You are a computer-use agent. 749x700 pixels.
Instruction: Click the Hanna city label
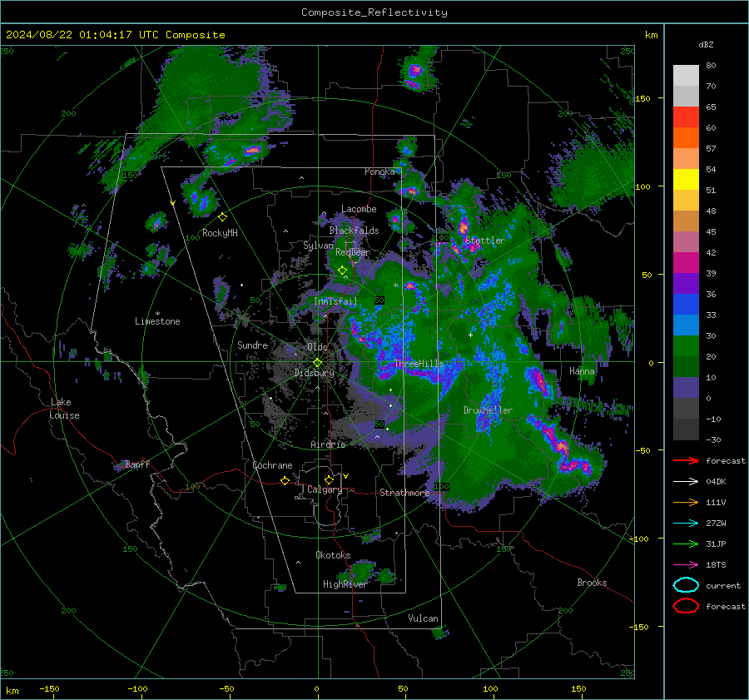click(x=582, y=371)
